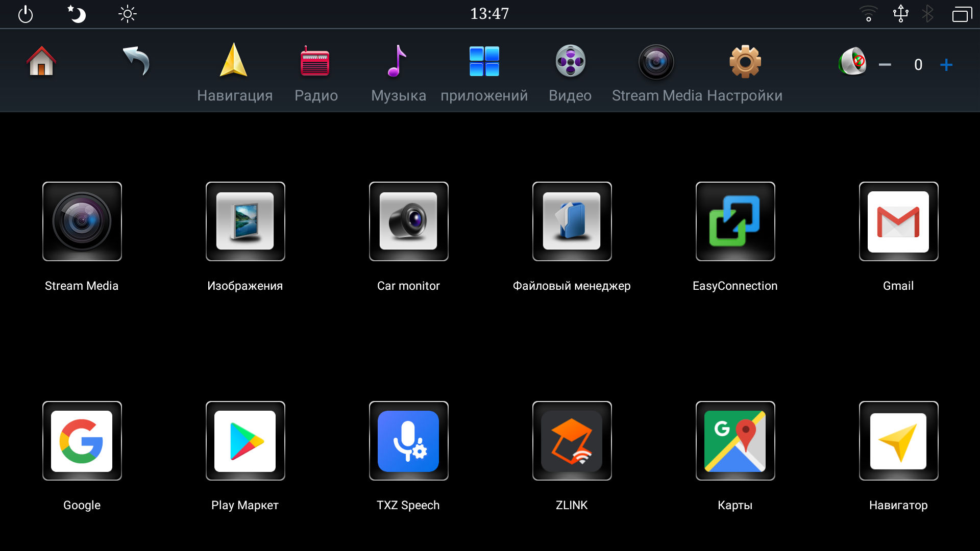
Task: Launch the Car monitor app
Action: click(409, 221)
